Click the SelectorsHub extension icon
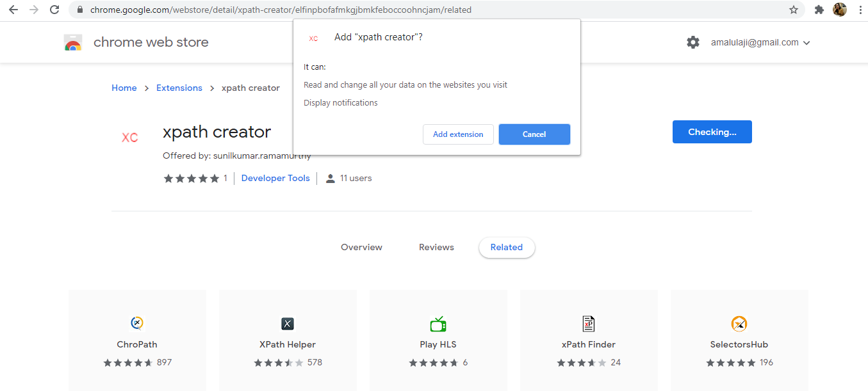This screenshot has width=868, height=391. pos(739,323)
